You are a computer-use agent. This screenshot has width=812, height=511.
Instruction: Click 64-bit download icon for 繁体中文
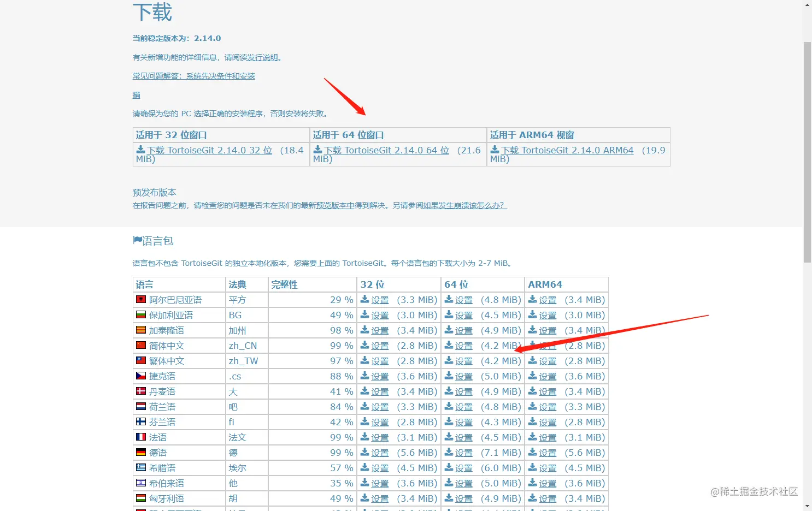449,360
